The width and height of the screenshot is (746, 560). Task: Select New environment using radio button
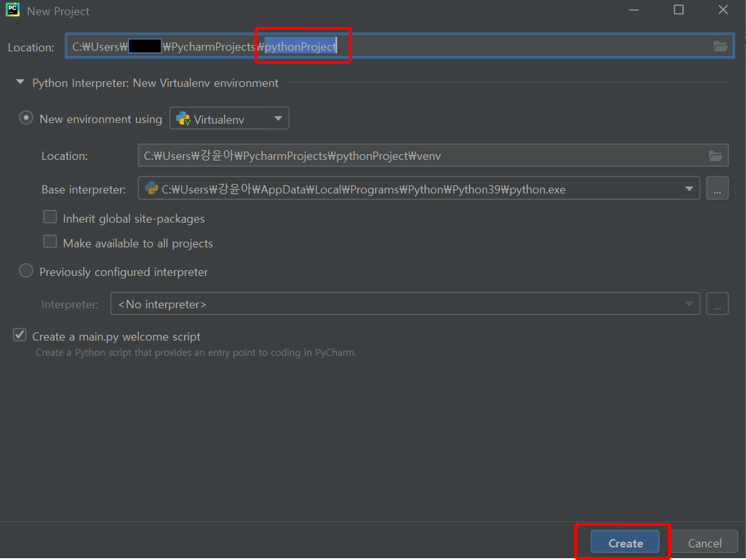(26, 118)
